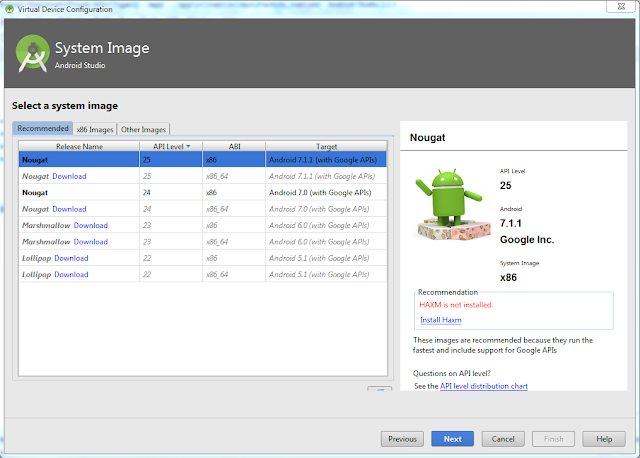
Task: Sort by the Target column header
Action: click(x=326, y=146)
